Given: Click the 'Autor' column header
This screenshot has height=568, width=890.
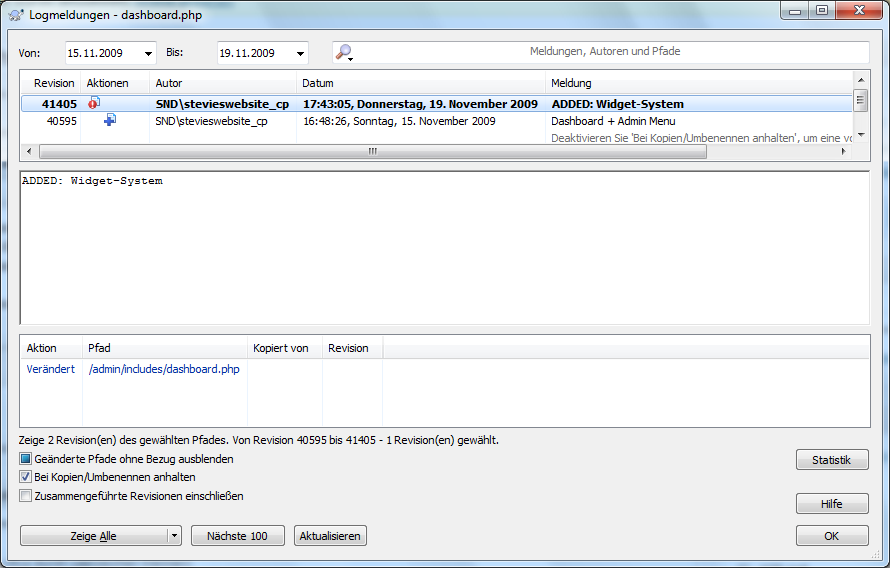Looking at the screenshot, I should coord(222,83).
